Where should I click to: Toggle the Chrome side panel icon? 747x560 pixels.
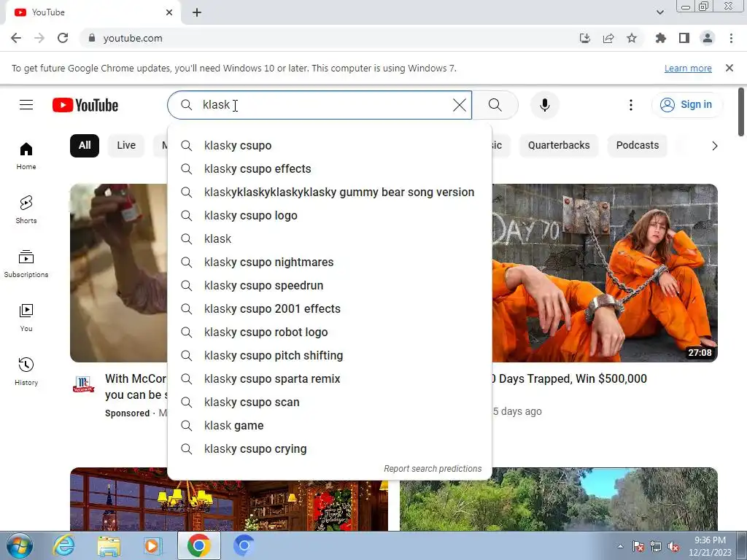(684, 38)
